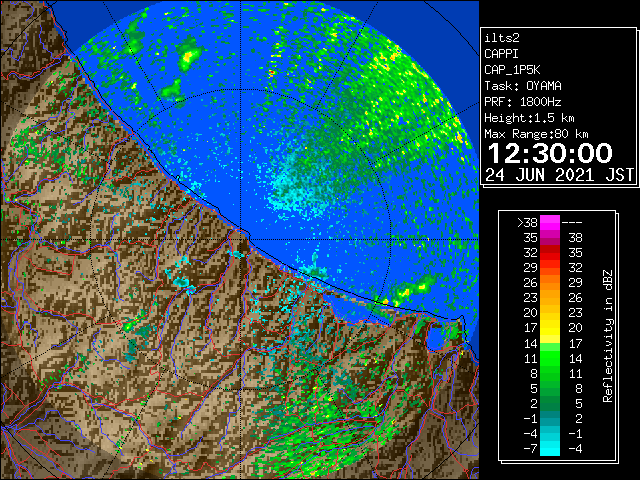640x480 pixels.
Task: Click the '14' left-column legend label
Action: coord(531,343)
